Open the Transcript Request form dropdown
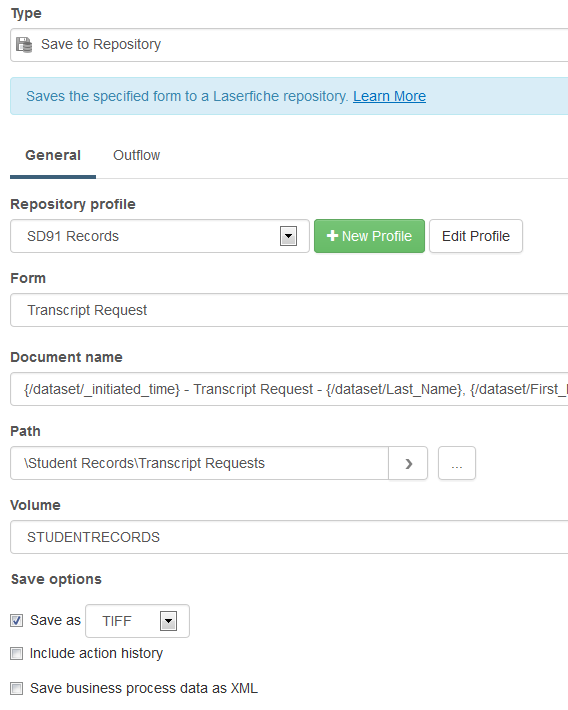The image size is (568, 710). (289, 310)
